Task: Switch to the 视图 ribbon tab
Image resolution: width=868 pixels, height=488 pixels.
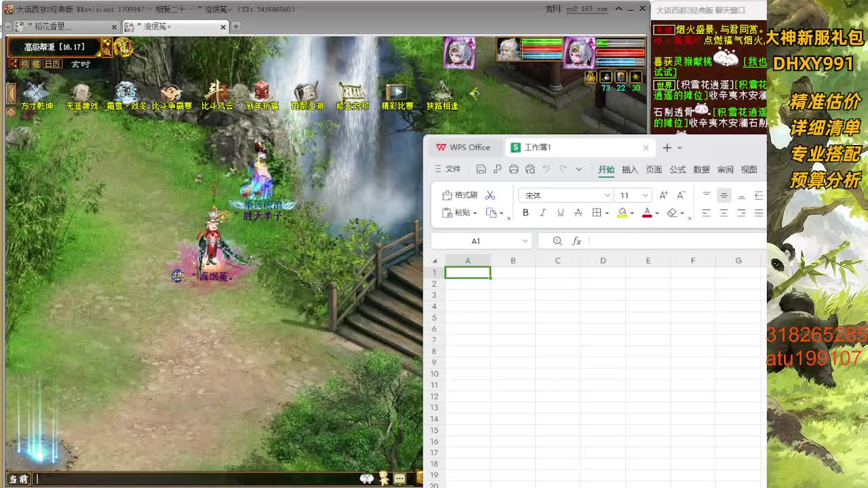Action: 749,169
